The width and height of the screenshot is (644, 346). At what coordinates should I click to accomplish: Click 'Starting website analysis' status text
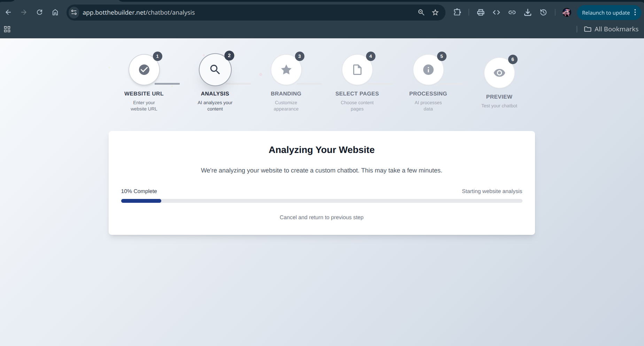pos(492,191)
